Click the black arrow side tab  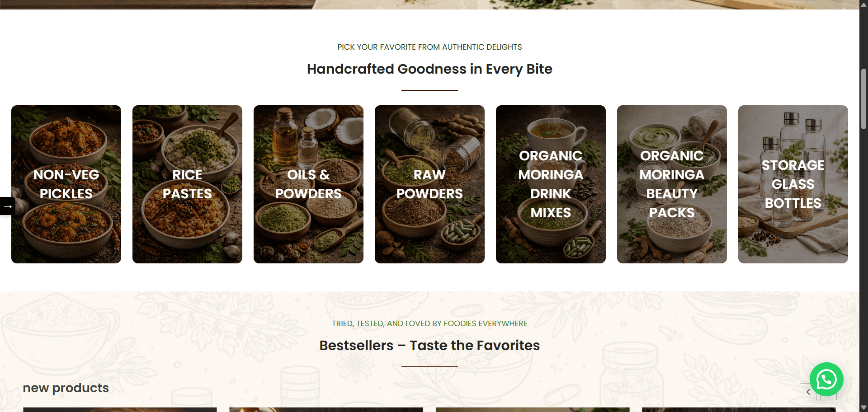coord(7,206)
